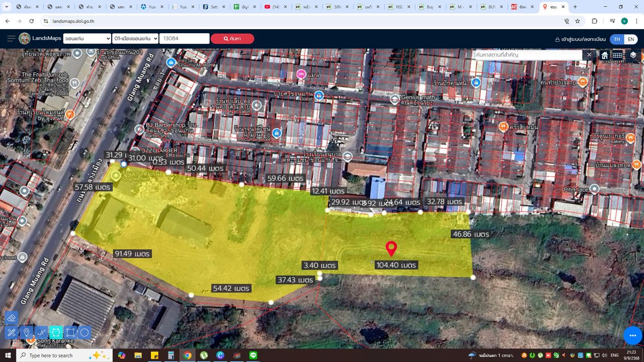Screen dimensions: 644x362
Task: Select the place marker pin tool
Action: [26, 332]
